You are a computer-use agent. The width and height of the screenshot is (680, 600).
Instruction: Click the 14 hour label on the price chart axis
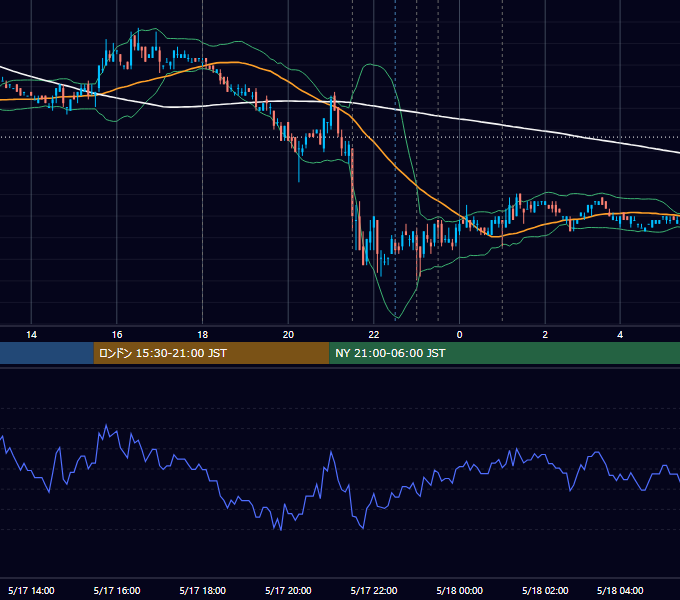[x=31, y=335]
